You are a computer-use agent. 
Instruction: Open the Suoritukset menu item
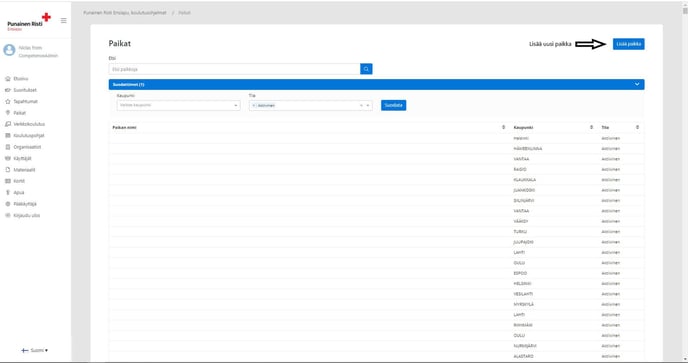click(x=25, y=90)
